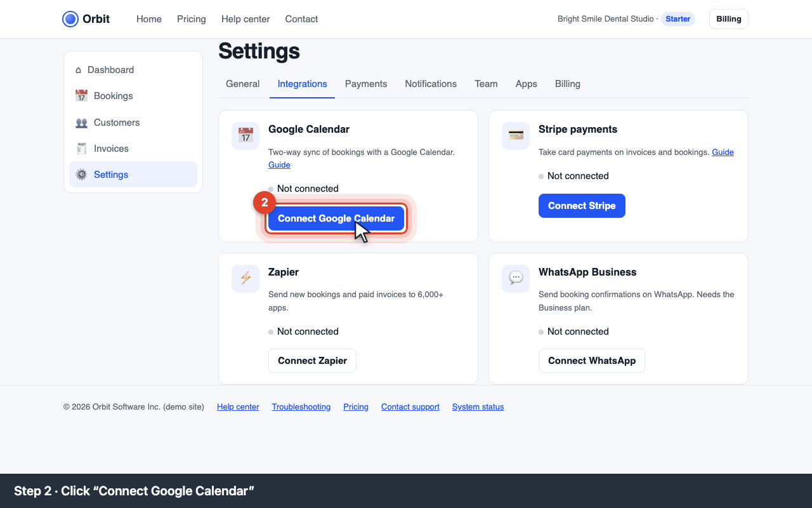Click the WhatsApp Business chat icon
The image size is (812, 508).
516,279
